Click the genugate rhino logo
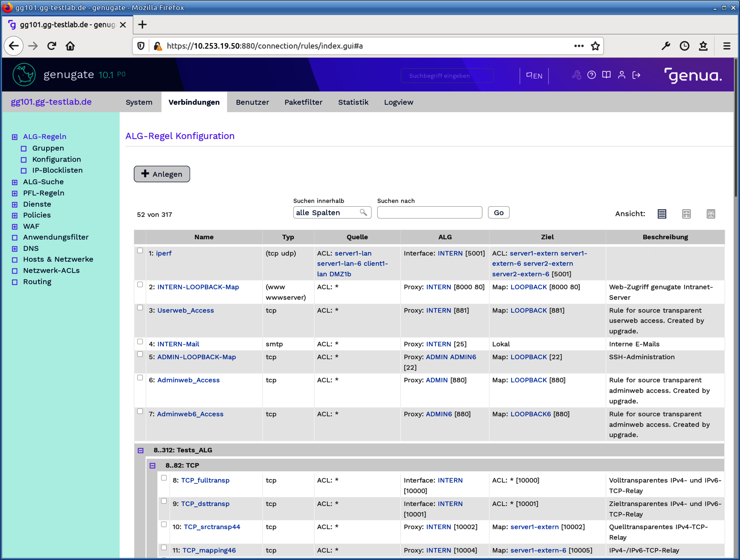Viewport: 740px width, 560px height. coord(24,74)
